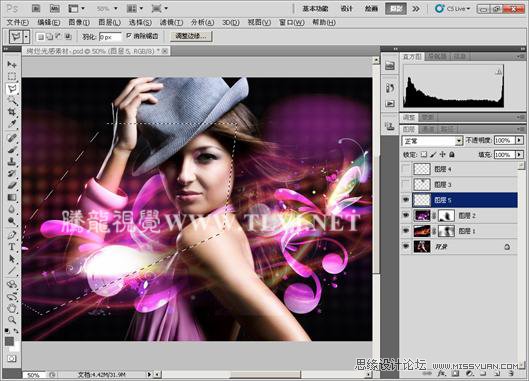Hide the 背景 layer eye icon
This screenshot has width=529, height=381.
[406, 246]
